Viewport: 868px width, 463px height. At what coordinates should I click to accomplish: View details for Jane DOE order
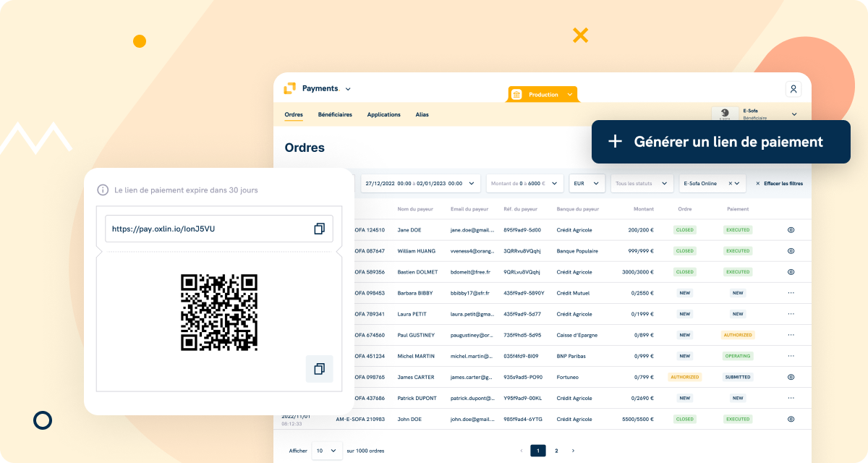[x=791, y=230]
